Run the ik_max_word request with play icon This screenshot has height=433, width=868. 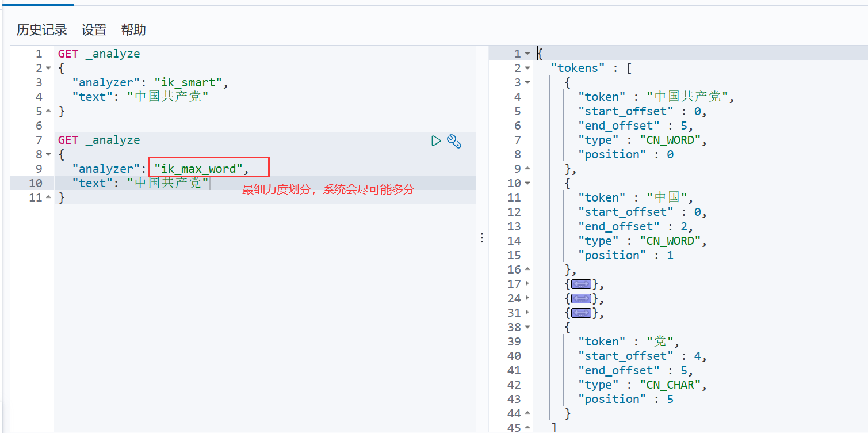point(436,140)
